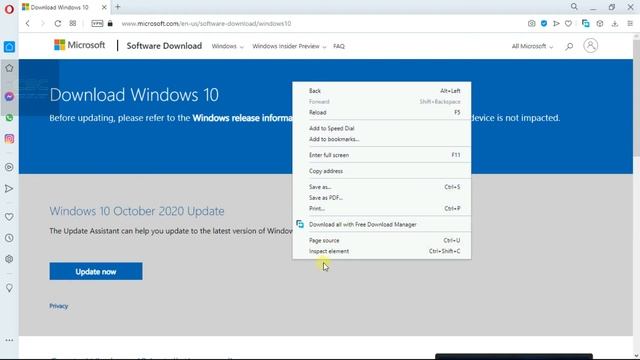This screenshot has height=360, width=640.
Task: Choose Save as... menu entry
Action: 382,187
